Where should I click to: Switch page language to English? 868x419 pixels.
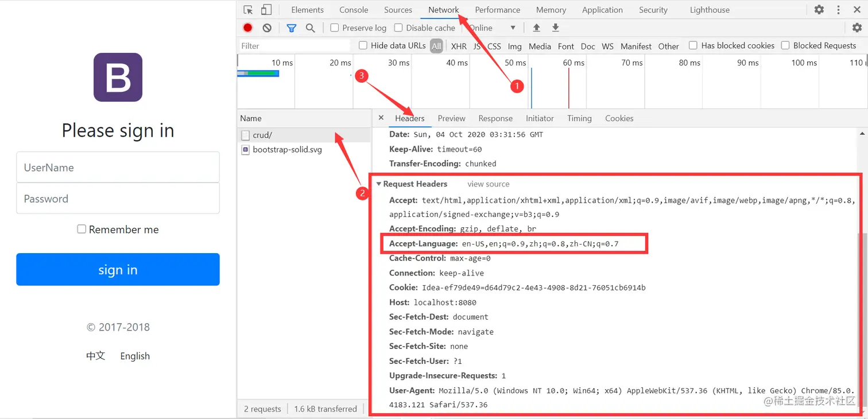tap(135, 356)
